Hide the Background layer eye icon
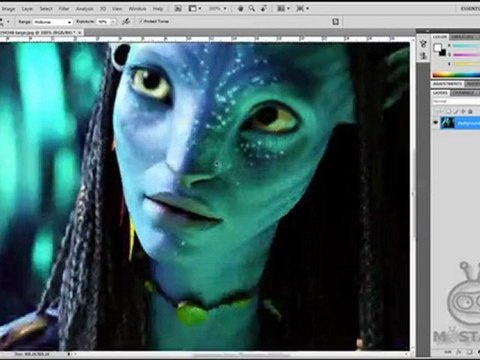Screen dimensions: 480x360 pyautogui.click(x=435, y=123)
